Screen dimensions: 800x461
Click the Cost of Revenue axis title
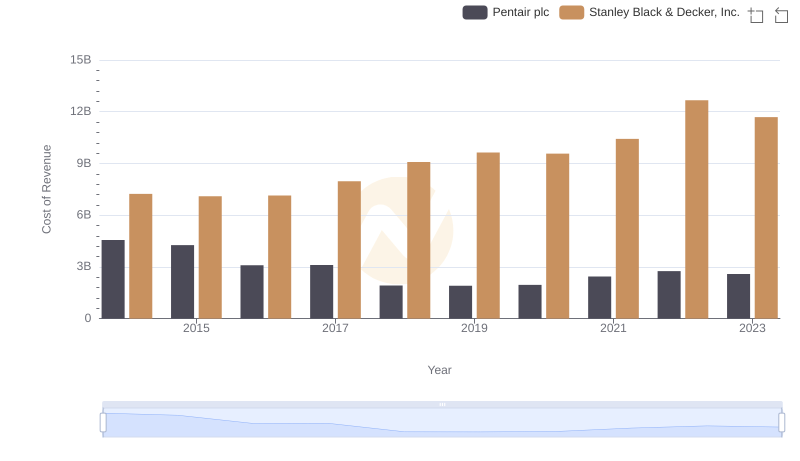(x=46, y=189)
